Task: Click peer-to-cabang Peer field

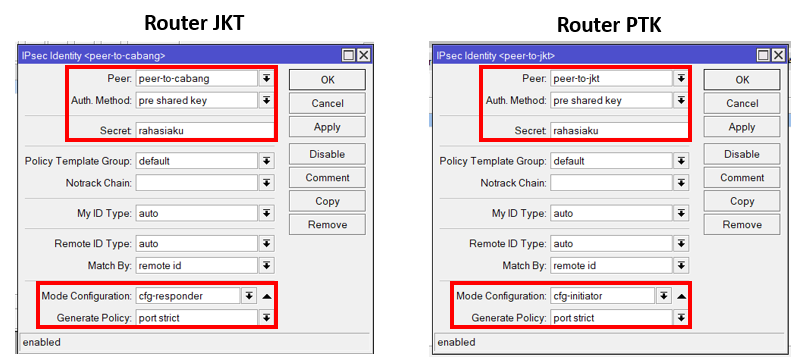Action: pyautogui.click(x=197, y=78)
